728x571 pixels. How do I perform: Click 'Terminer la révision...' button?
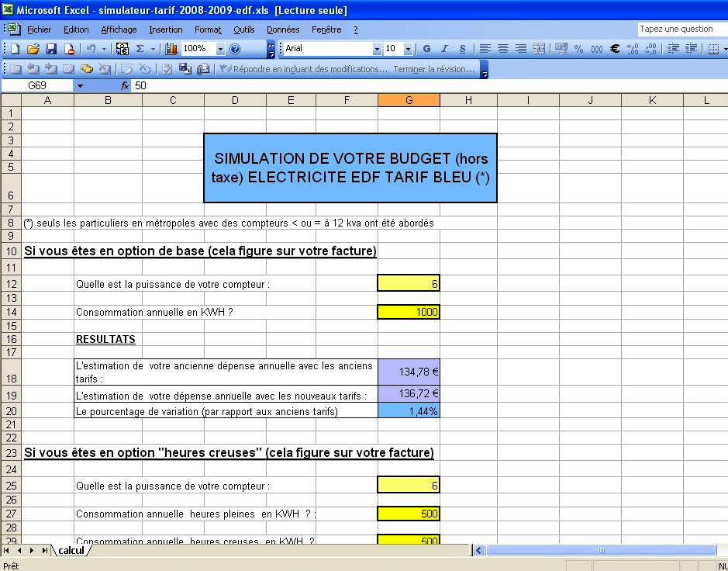tap(433, 69)
